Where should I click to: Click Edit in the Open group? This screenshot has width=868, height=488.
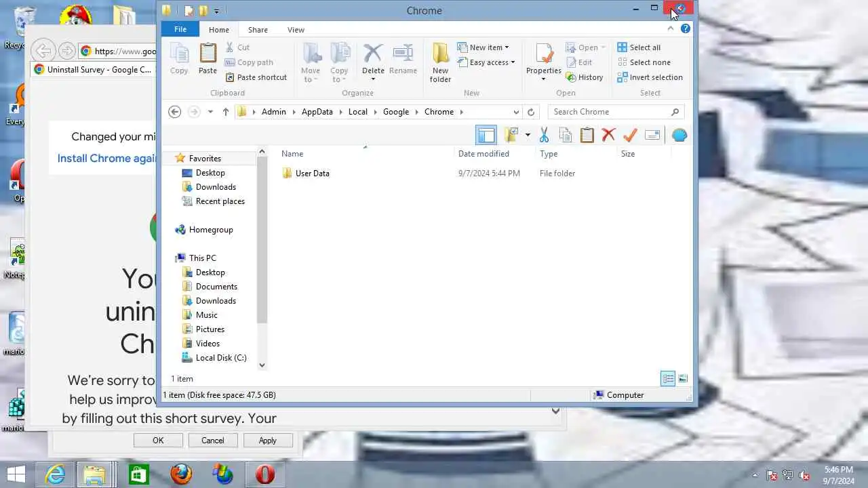[579, 62]
